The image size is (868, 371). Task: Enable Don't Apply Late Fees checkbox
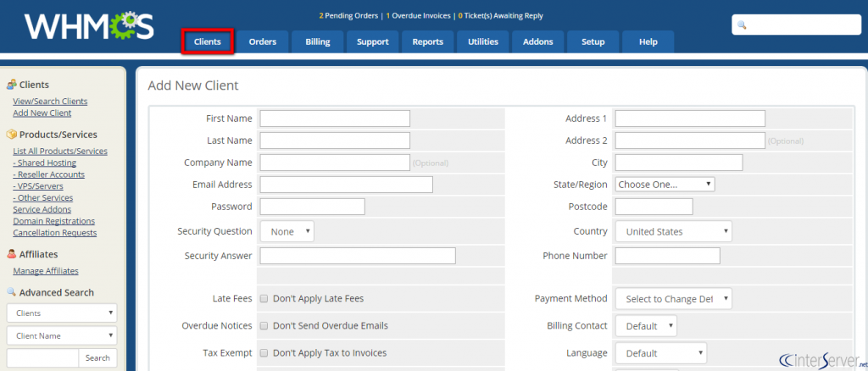pyautogui.click(x=264, y=298)
